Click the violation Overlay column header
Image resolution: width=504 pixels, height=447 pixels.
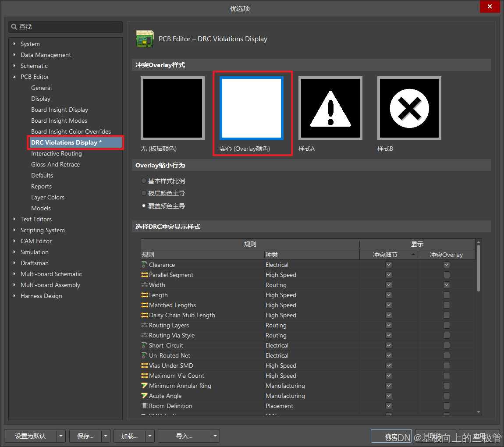pyautogui.click(x=447, y=255)
